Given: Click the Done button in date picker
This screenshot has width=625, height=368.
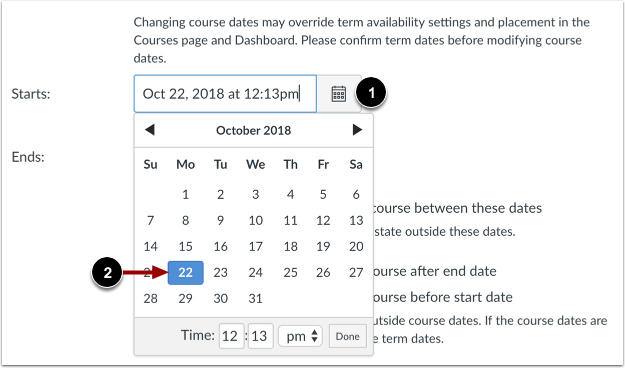Looking at the screenshot, I should tap(348, 336).
